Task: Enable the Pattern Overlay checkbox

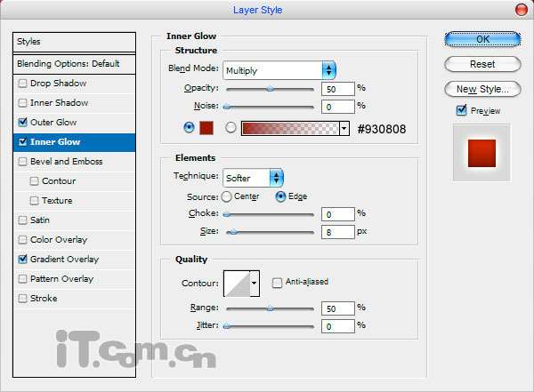Action: click(22, 279)
